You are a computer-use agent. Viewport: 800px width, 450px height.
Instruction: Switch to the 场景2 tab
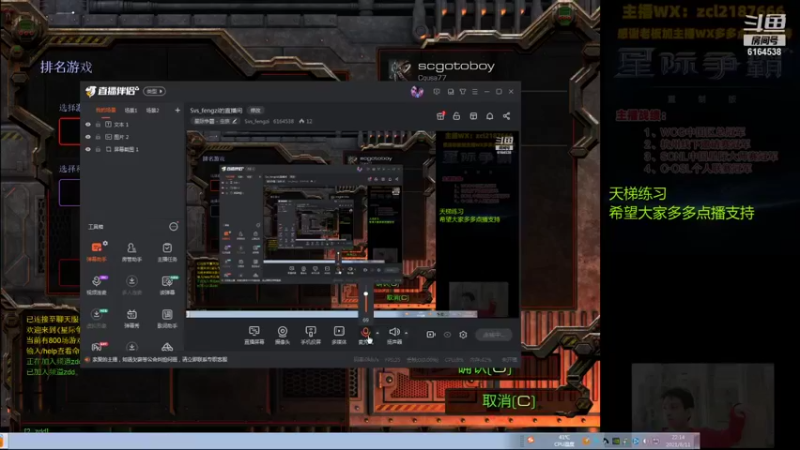pos(153,110)
